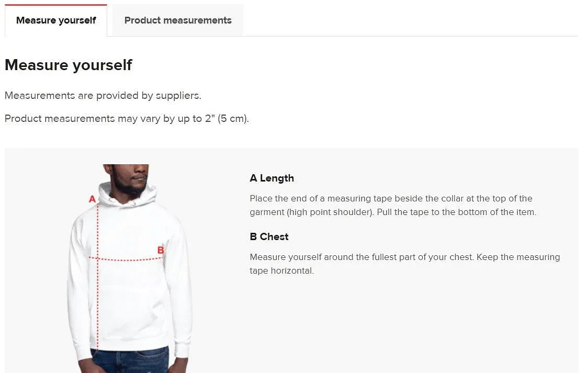Image resolution: width=588 pixels, height=373 pixels.
Task: Click the model's blue jeans
Action: (x=131, y=361)
